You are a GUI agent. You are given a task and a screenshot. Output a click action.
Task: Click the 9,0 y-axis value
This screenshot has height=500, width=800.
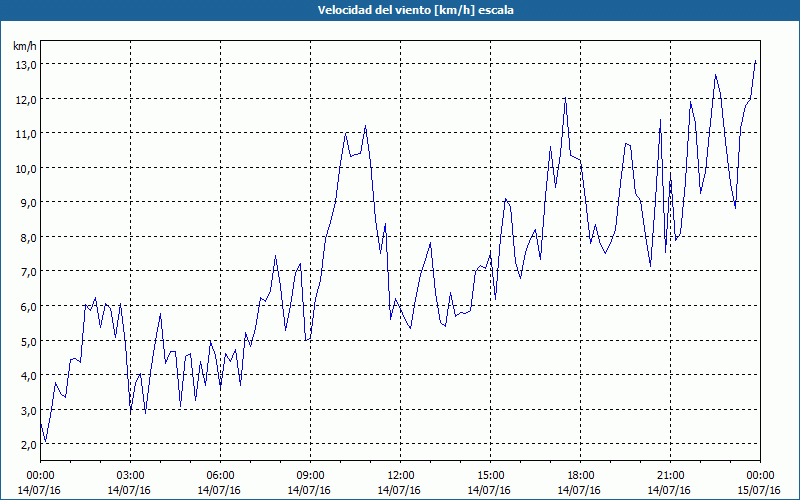[28, 203]
